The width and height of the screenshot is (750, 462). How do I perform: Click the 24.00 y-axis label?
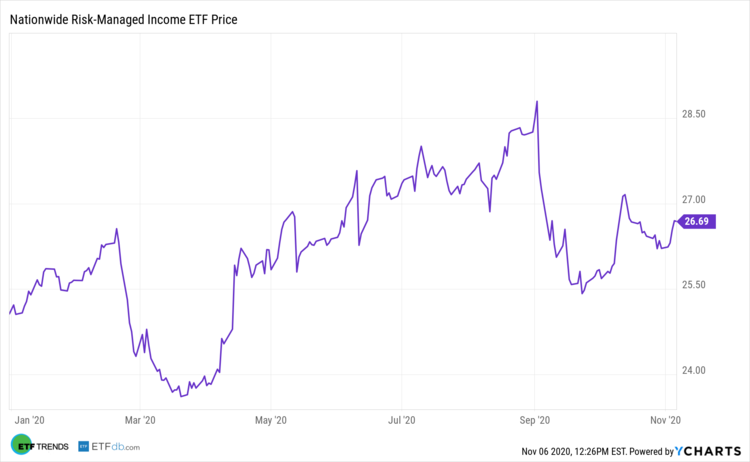[x=693, y=371]
